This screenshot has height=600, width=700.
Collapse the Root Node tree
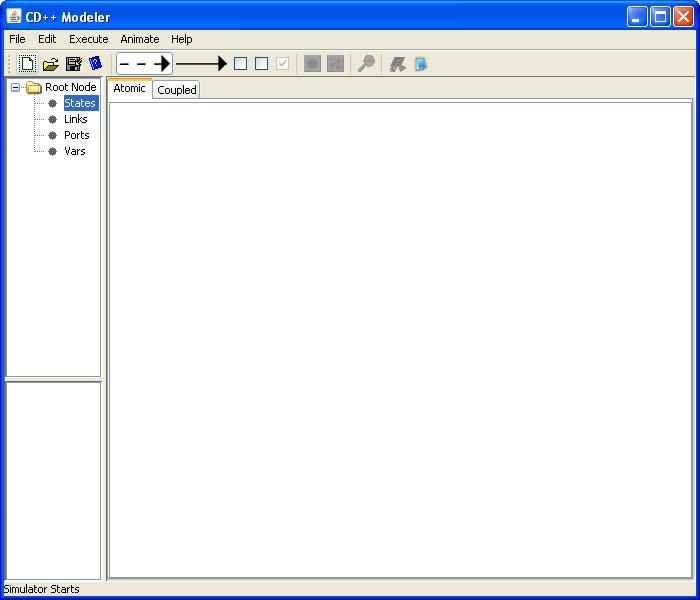pos(16,87)
